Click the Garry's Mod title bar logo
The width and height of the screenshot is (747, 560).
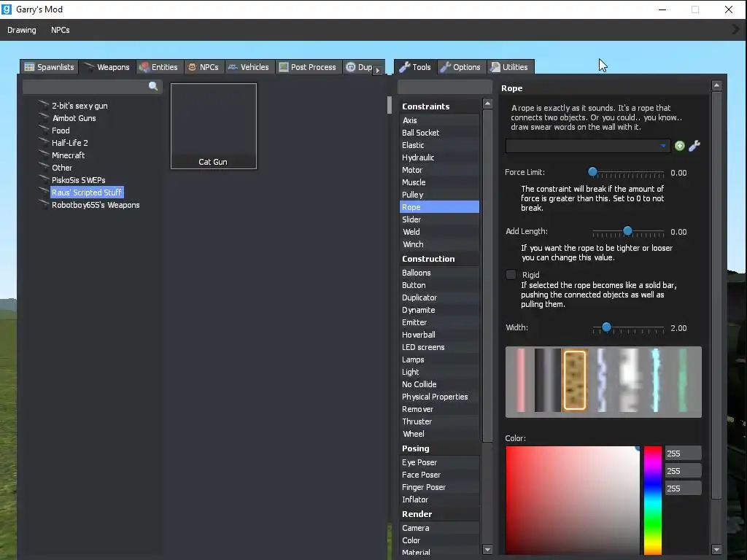click(7, 9)
